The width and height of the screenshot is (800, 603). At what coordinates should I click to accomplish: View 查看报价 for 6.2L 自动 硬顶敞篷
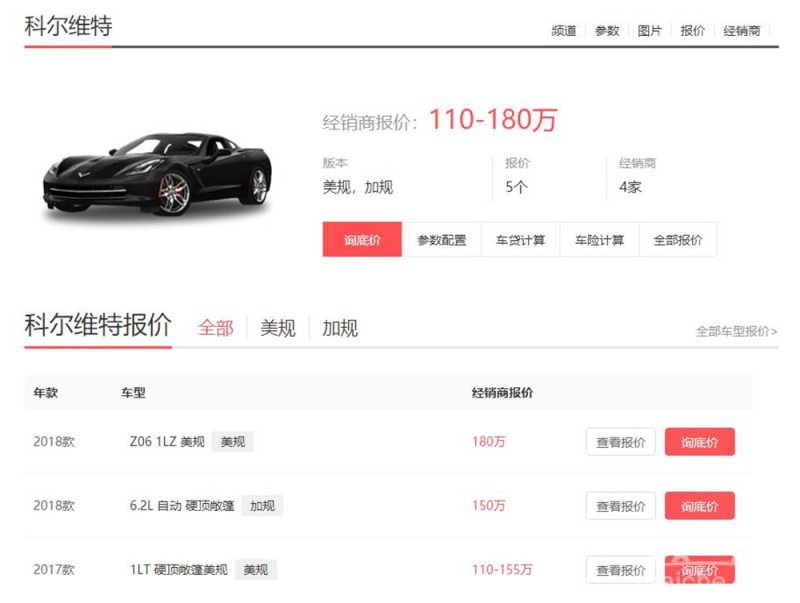coord(620,506)
